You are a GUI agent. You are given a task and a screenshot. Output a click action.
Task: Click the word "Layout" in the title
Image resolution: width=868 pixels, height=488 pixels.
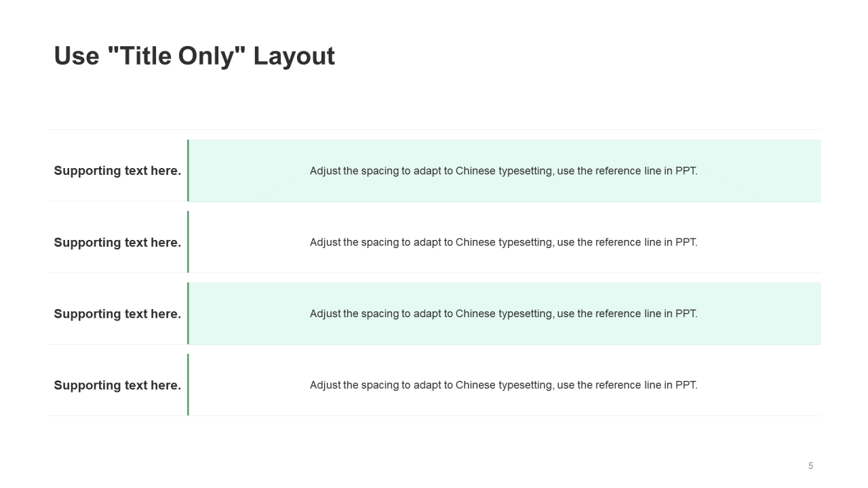tap(294, 56)
